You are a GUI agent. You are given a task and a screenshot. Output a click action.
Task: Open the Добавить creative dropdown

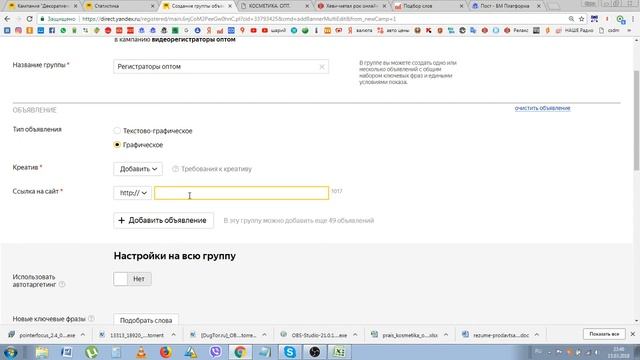click(138, 169)
